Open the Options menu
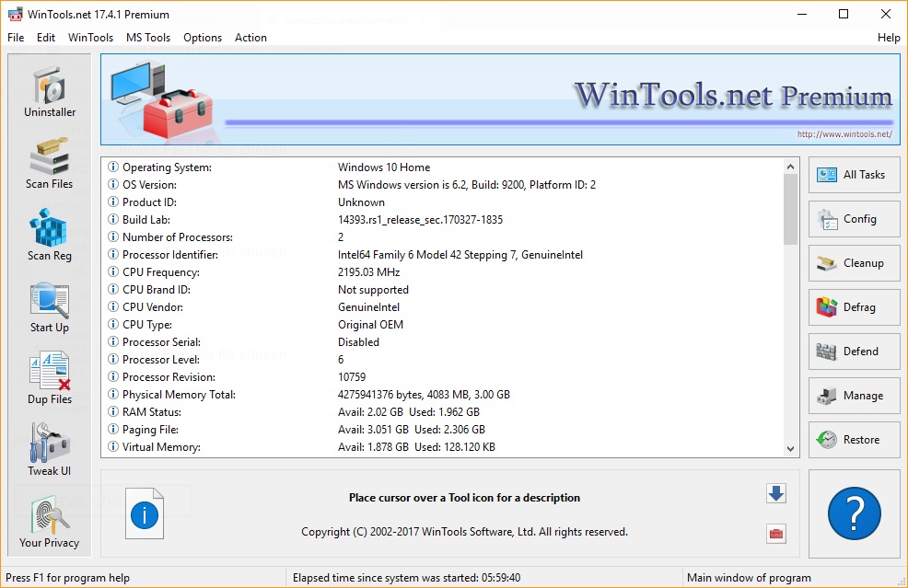Screen dimensions: 908x588 [x=203, y=38]
